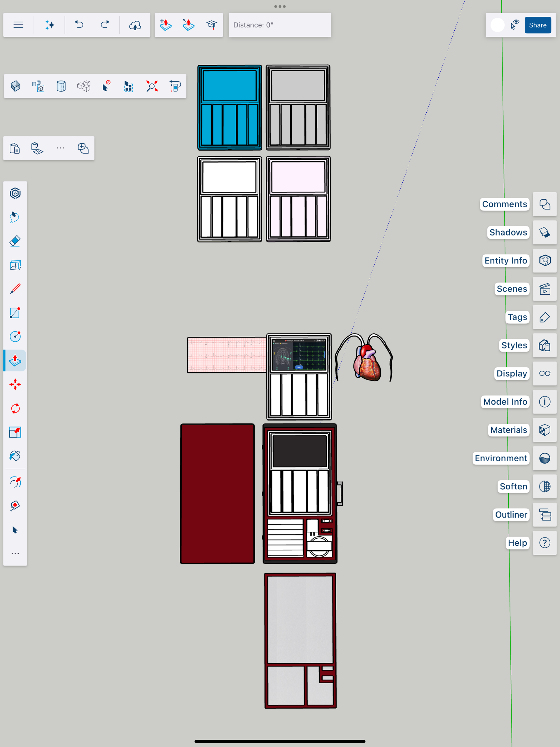Viewport: 560px width, 747px height.
Task: Select the Move tool
Action: (x=15, y=384)
